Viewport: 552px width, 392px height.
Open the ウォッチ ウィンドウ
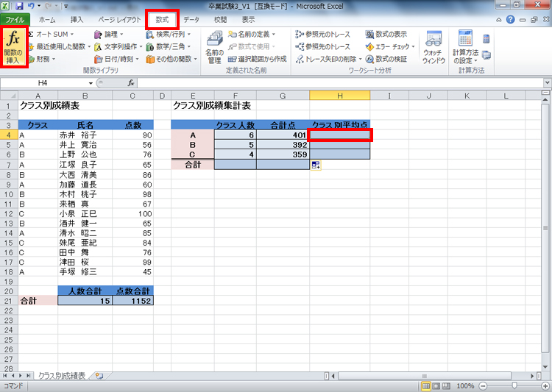434,47
